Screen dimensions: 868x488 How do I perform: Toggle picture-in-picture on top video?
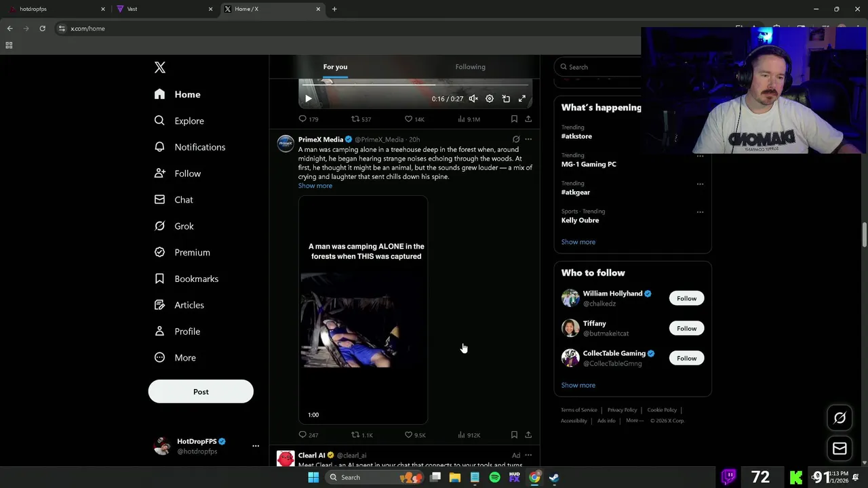tap(506, 99)
